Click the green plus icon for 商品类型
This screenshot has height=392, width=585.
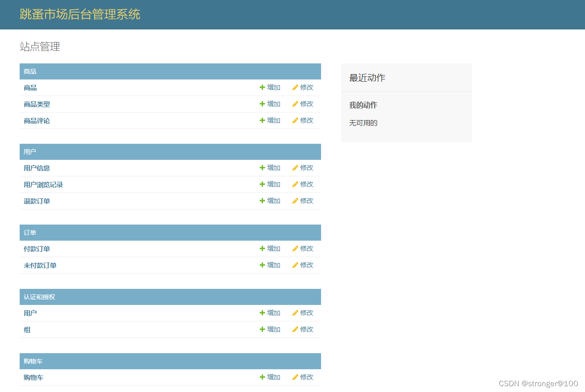pyautogui.click(x=262, y=104)
